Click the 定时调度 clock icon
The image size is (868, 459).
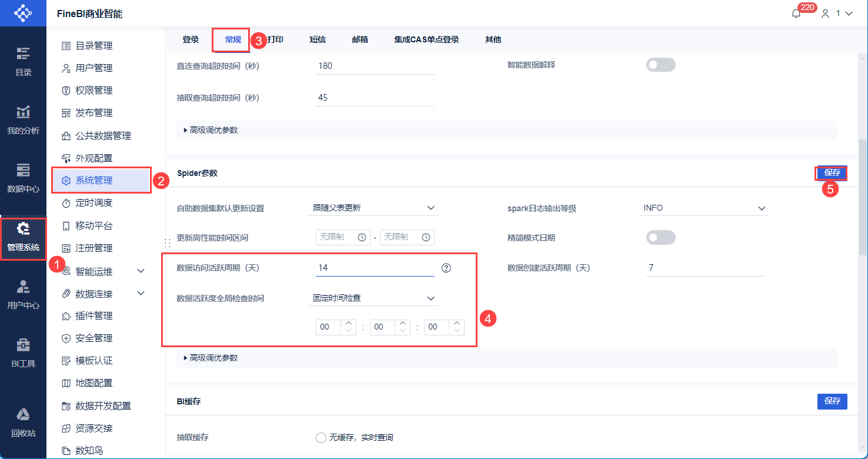[x=66, y=203]
